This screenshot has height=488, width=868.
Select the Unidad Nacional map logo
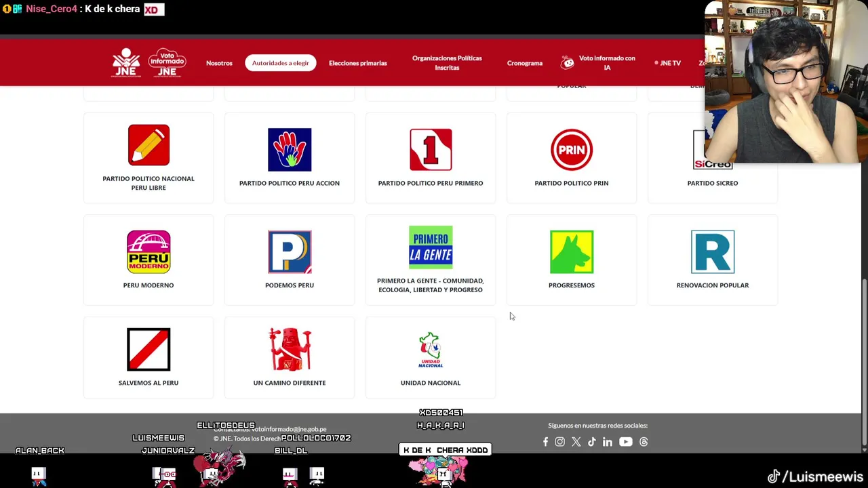431,349
